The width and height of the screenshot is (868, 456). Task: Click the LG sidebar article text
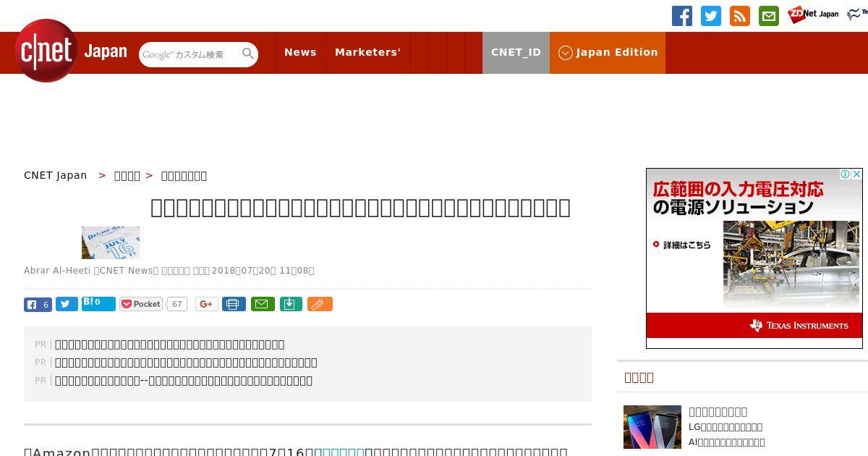pyautogui.click(x=726, y=427)
